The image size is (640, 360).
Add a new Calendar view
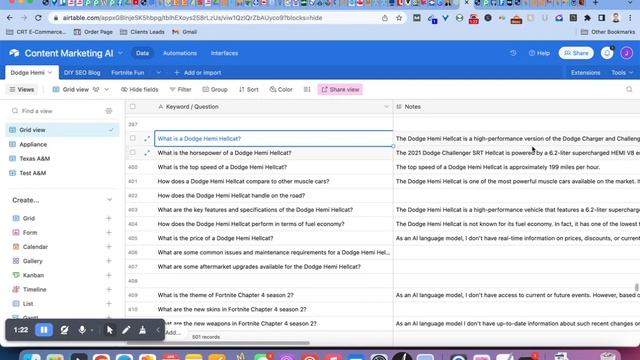(109, 247)
